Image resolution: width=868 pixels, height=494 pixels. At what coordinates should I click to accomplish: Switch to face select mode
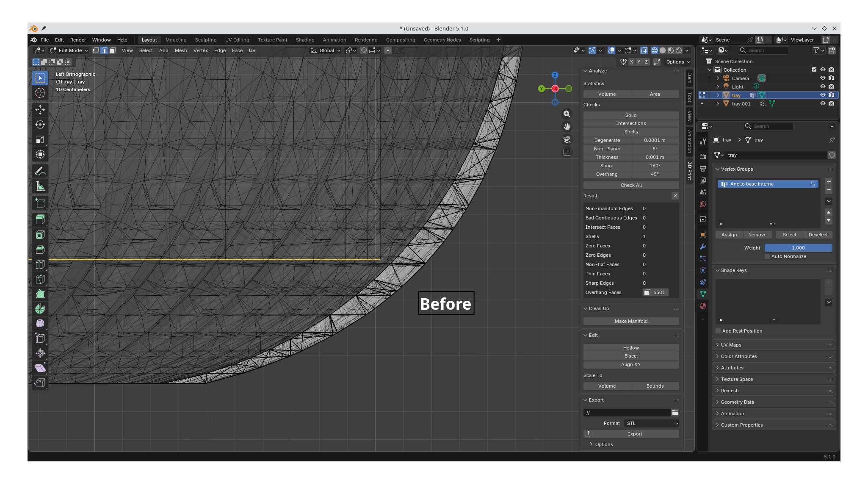[x=112, y=50]
